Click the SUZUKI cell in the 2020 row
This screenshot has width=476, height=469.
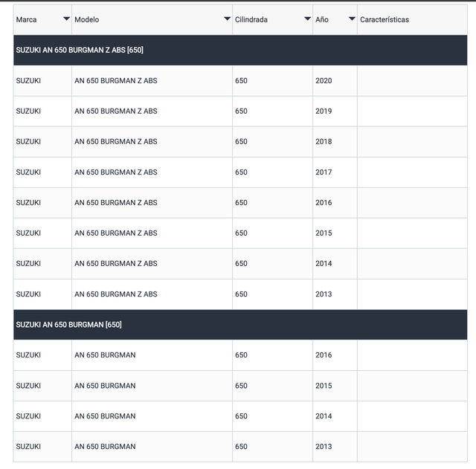point(29,80)
